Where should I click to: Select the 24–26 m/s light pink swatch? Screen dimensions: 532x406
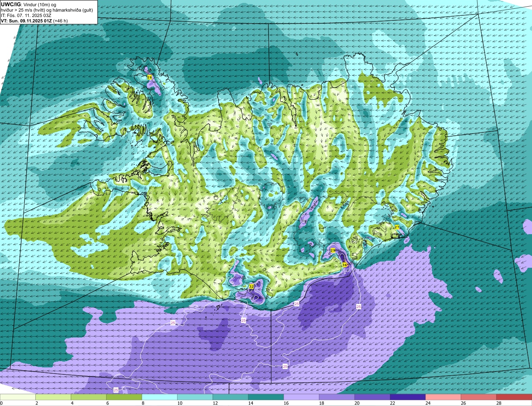tap(443, 397)
